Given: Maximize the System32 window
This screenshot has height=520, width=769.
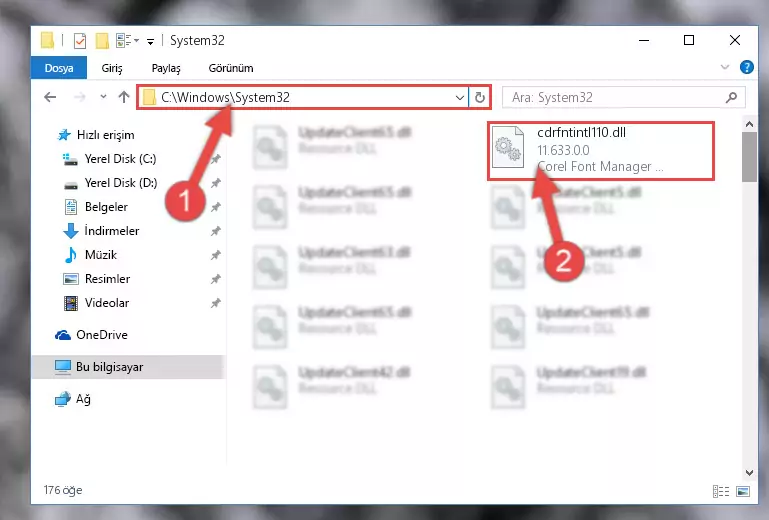Looking at the screenshot, I should pyautogui.click(x=689, y=40).
